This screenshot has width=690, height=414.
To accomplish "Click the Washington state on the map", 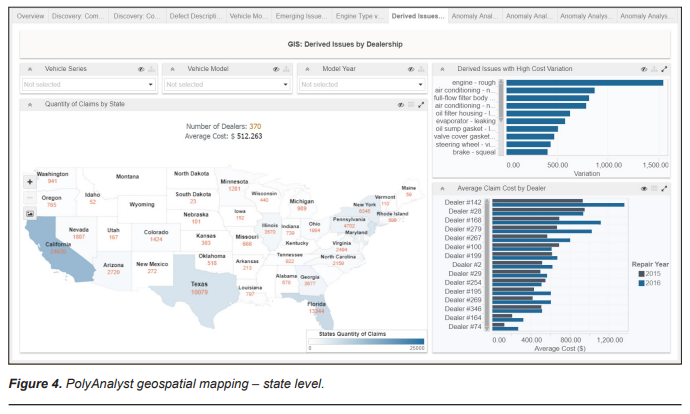I will 52,177.
